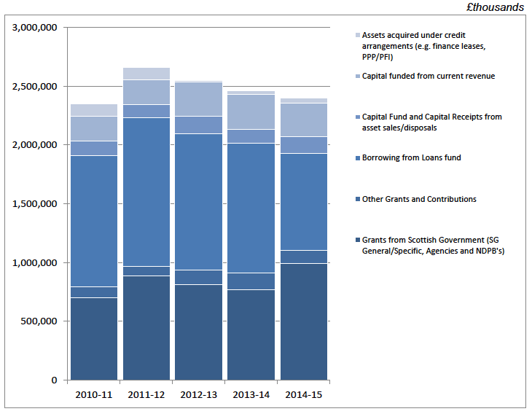This screenshot has height=414, width=532.
Task: Click the '1,500,000' y-axis value
Action: click(x=34, y=204)
